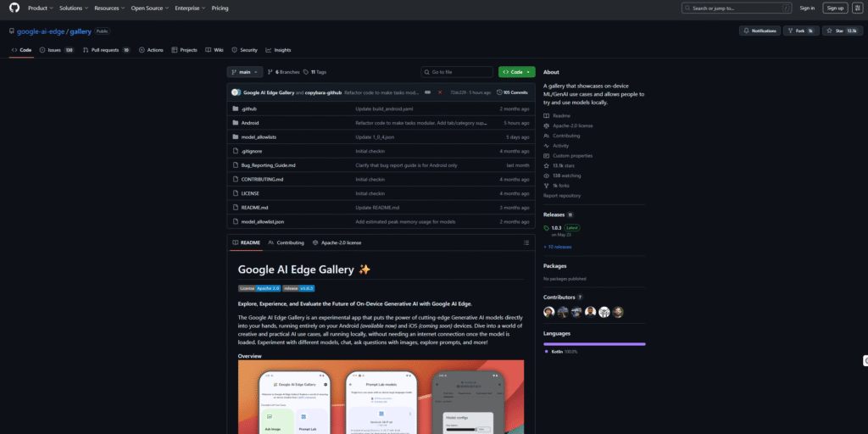Open the CONTRIBUTING.md file
Viewport: 868px width, 434px height.
click(263, 180)
